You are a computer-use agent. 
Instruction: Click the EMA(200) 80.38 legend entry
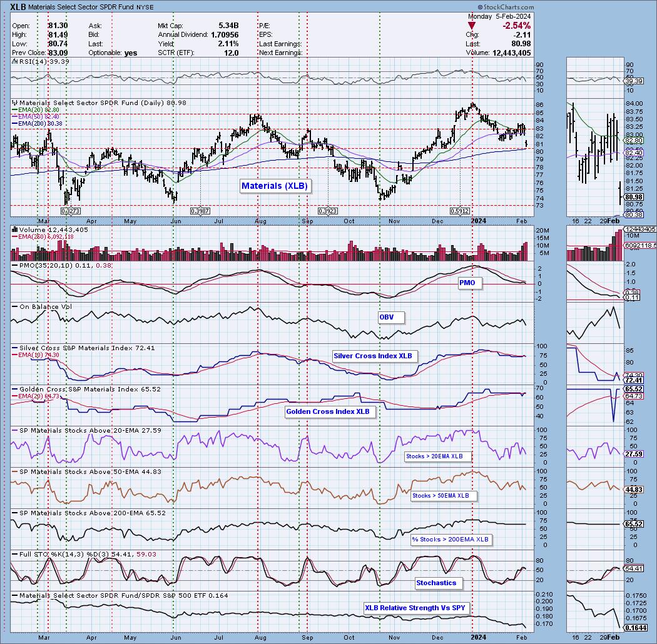[37, 124]
